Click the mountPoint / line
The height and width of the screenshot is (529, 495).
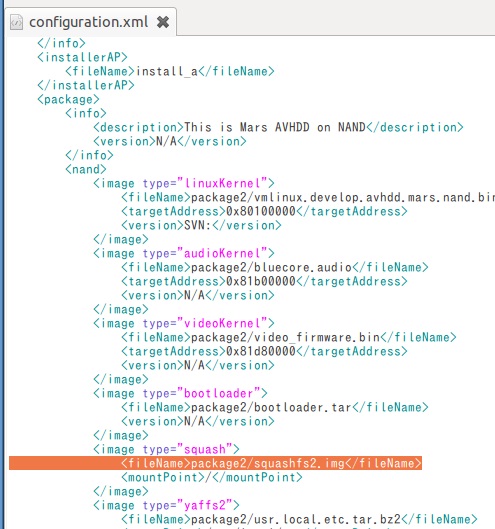[212, 477]
